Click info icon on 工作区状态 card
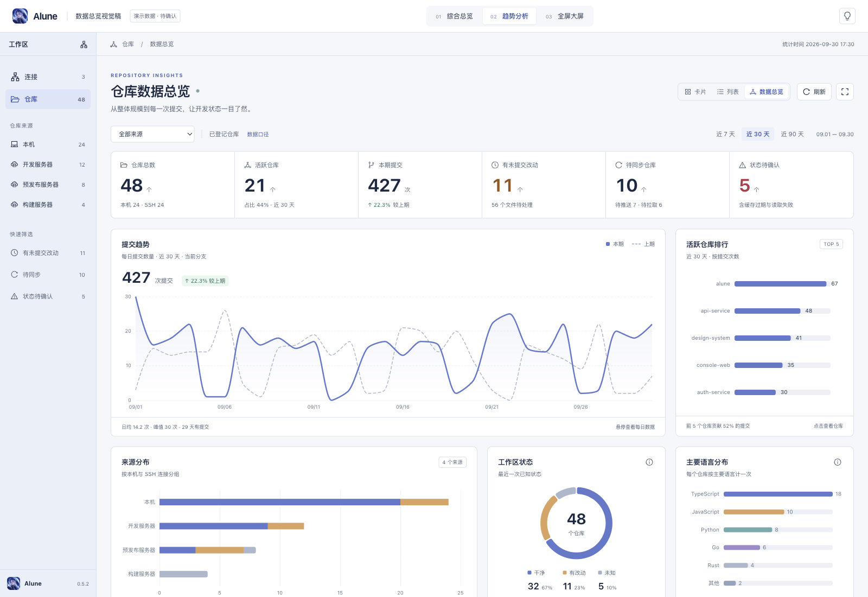868x597 pixels. (x=649, y=462)
